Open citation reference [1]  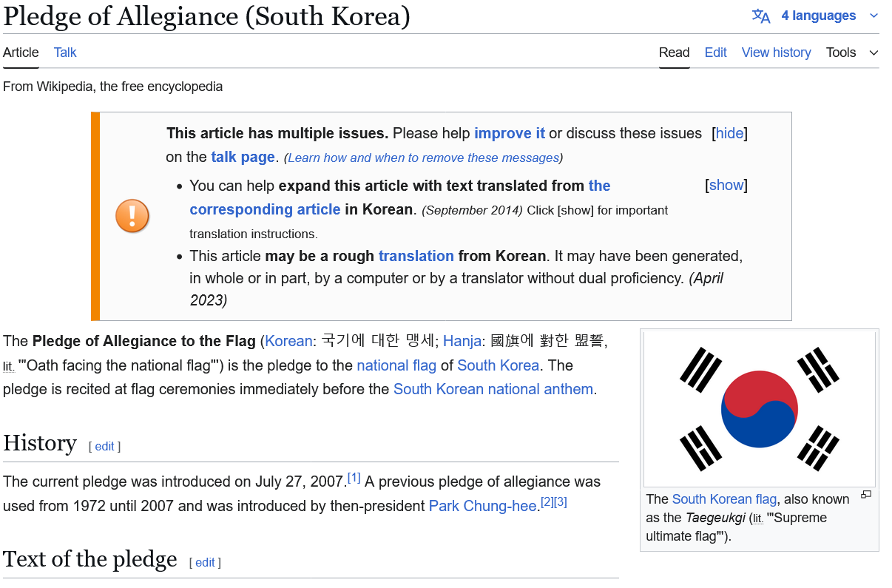pyautogui.click(x=354, y=478)
